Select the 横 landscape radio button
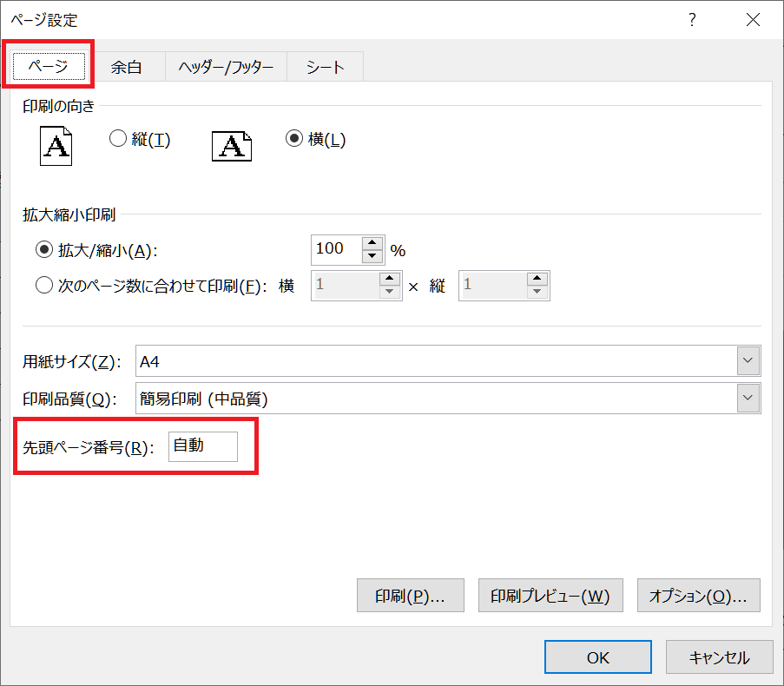Viewport: 784px width, 686px height. (294, 139)
